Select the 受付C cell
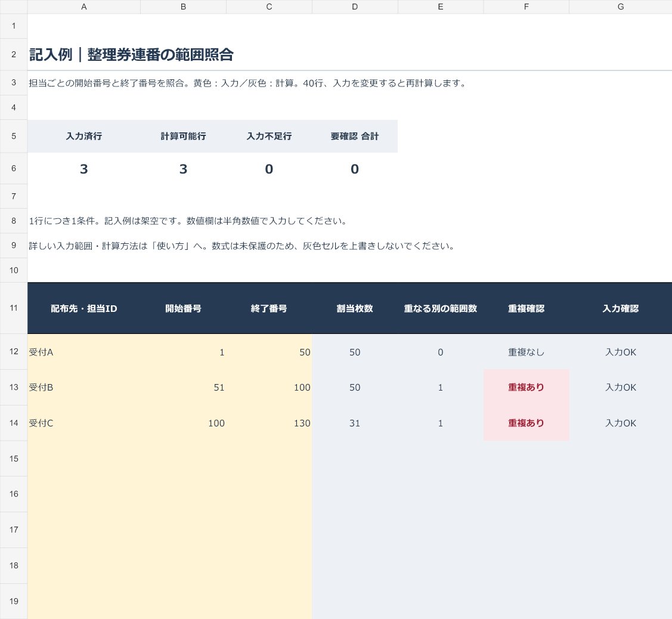Image resolution: width=672 pixels, height=619 pixels. (84, 423)
